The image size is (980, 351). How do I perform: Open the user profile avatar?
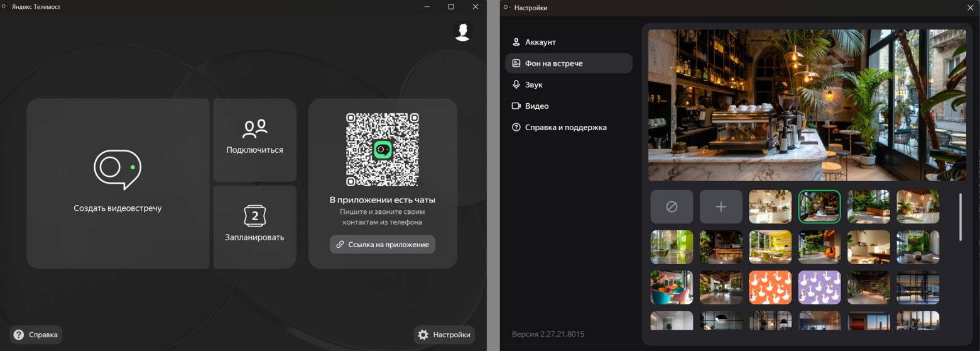coord(463,32)
